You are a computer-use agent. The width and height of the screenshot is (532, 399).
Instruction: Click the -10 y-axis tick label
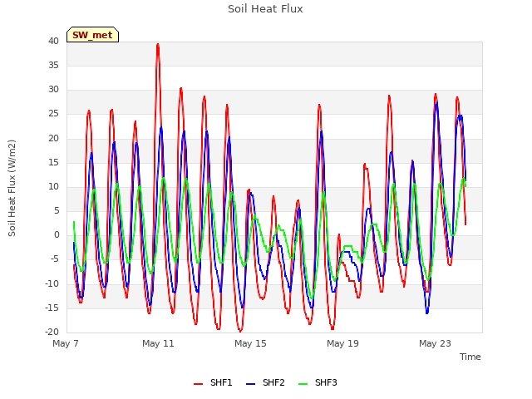(52, 283)
